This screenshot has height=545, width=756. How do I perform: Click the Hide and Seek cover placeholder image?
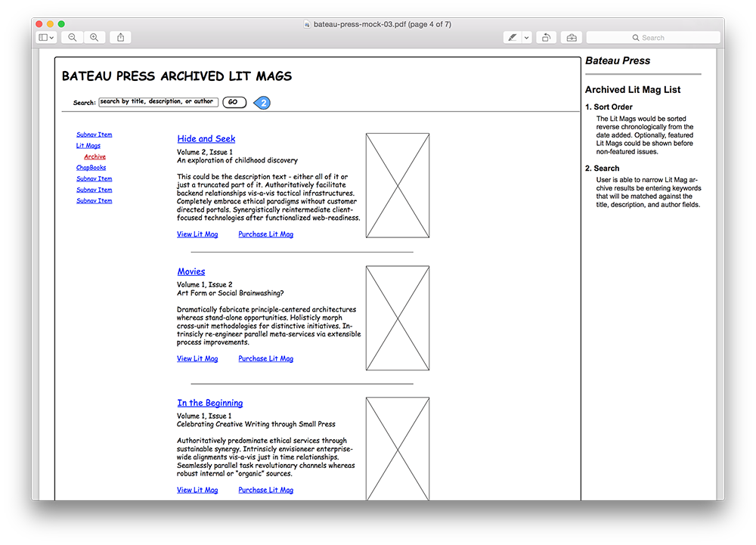(x=398, y=186)
